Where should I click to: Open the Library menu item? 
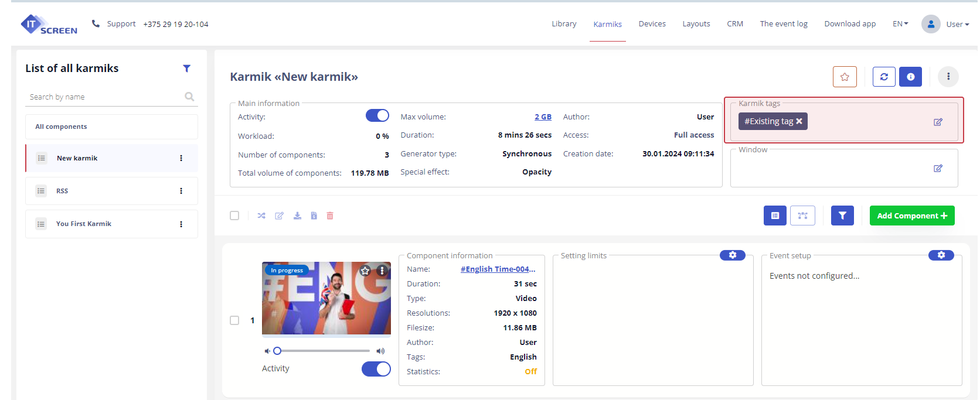[x=564, y=24]
